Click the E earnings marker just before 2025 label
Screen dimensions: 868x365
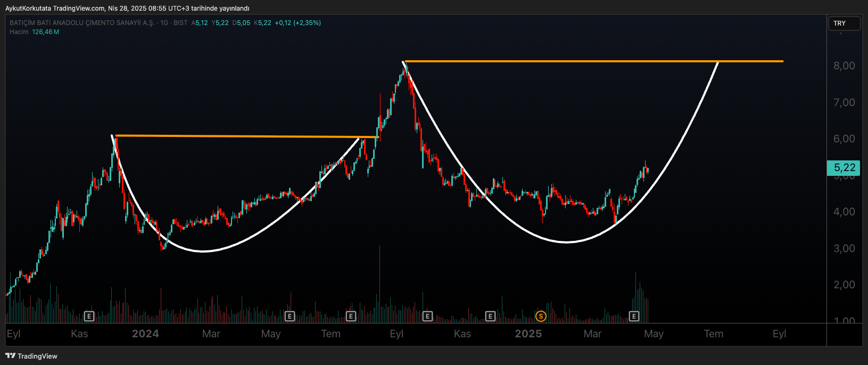coord(490,317)
